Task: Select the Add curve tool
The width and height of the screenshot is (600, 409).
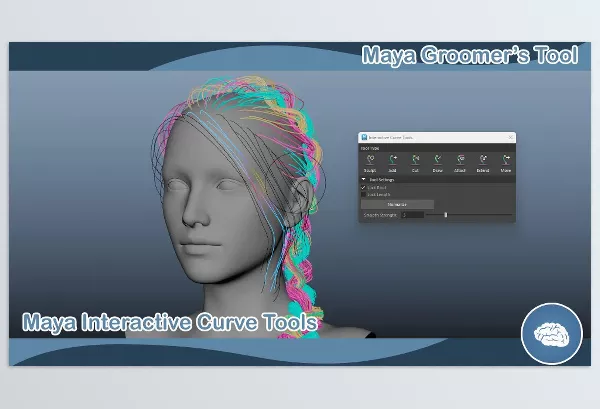Action: pos(392,163)
